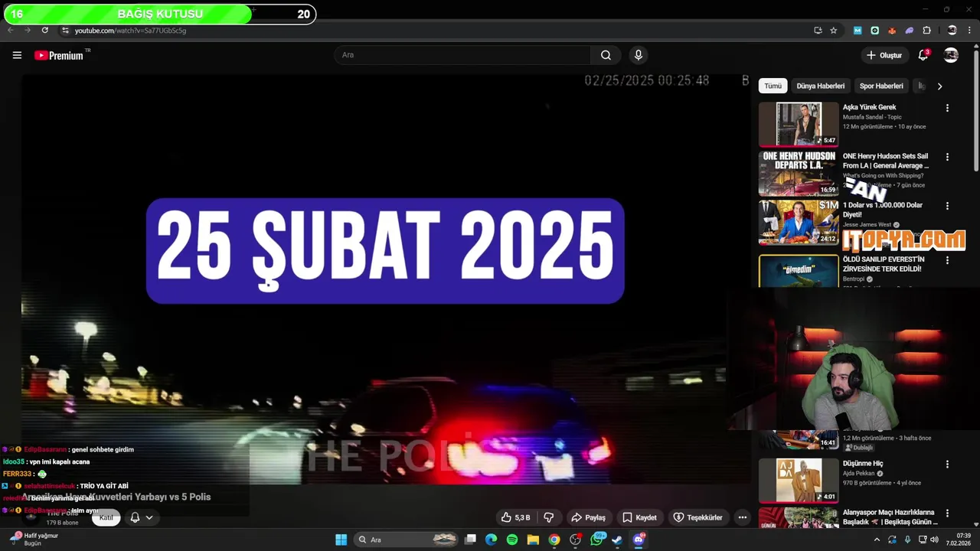
Task: Open Discord from taskbar
Action: click(x=639, y=540)
